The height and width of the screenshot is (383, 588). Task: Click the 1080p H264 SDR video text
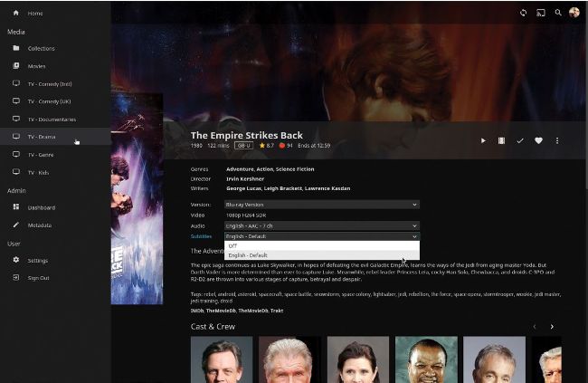click(x=246, y=215)
